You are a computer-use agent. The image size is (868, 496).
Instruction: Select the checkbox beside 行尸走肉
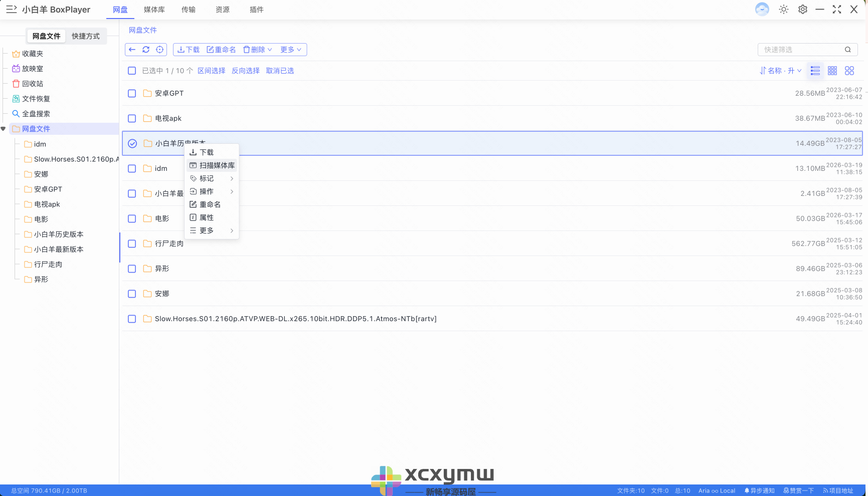[x=132, y=243]
